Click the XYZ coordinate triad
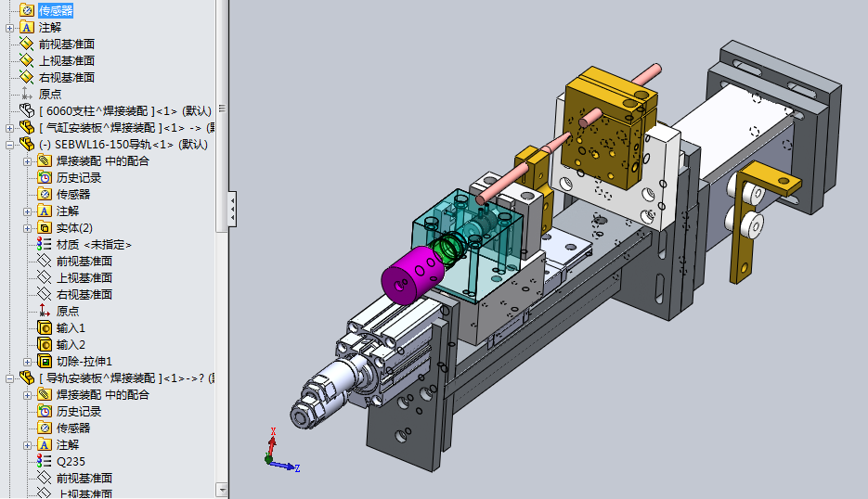Viewport: 868px width, 499px height. pos(281,451)
